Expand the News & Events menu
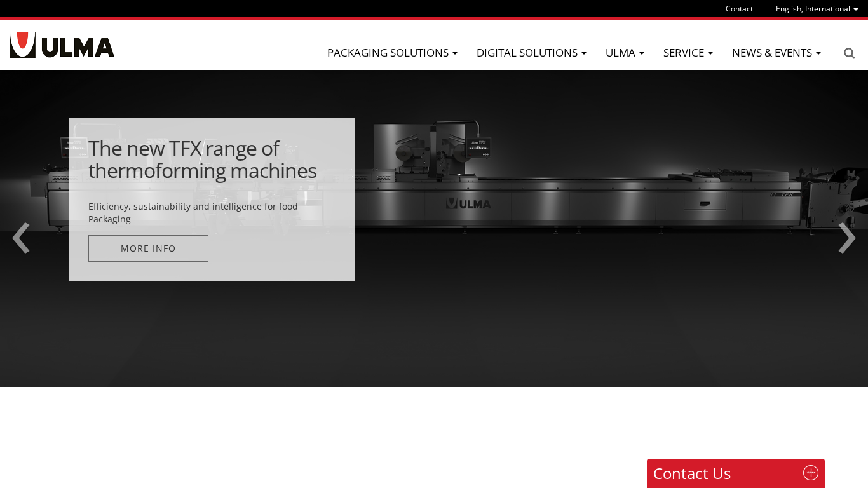Screen dimensions: 868x488 pyautogui.click(x=776, y=53)
